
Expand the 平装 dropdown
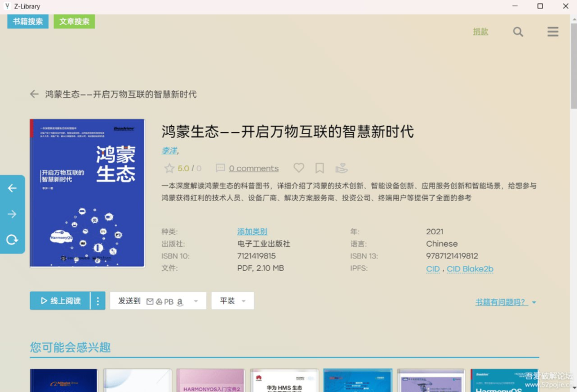233,301
